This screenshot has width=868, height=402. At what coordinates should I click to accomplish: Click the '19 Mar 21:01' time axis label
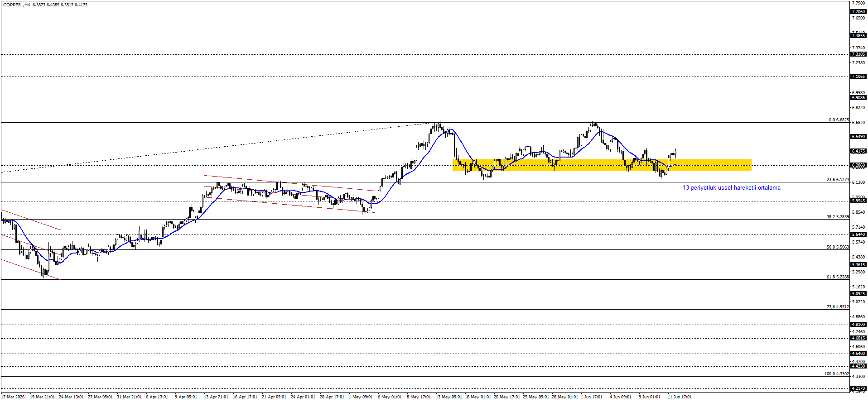[42, 397]
